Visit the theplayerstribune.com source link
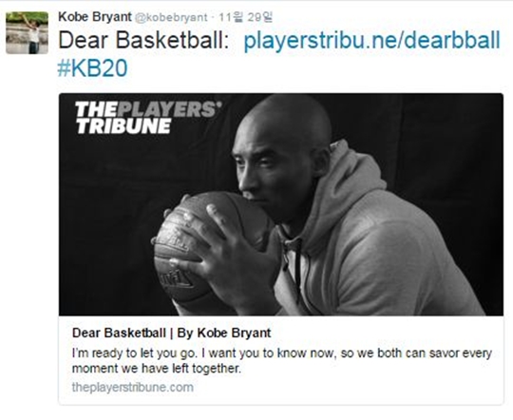Image resolution: width=513 pixels, height=420 pixels. pos(132,388)
